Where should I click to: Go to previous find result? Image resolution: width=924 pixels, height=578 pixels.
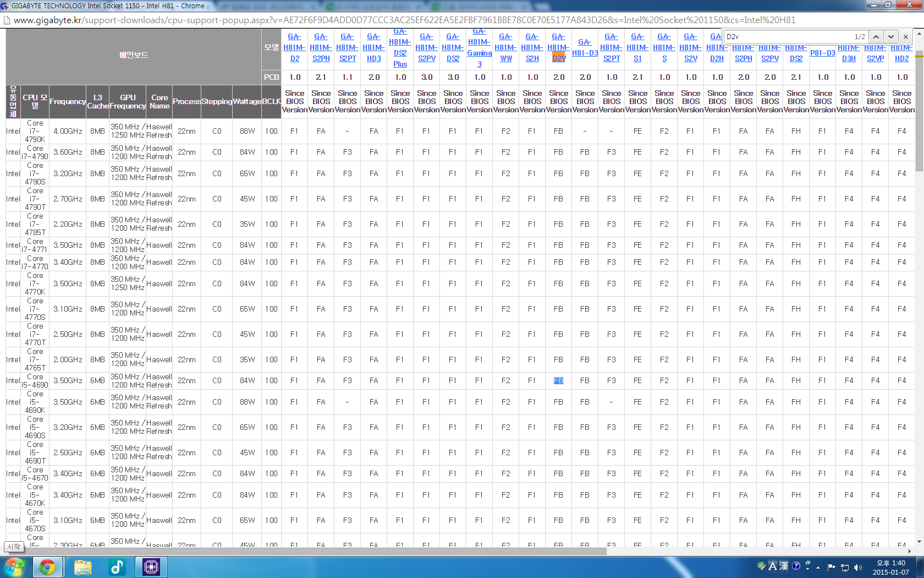[x=876, y=37]
